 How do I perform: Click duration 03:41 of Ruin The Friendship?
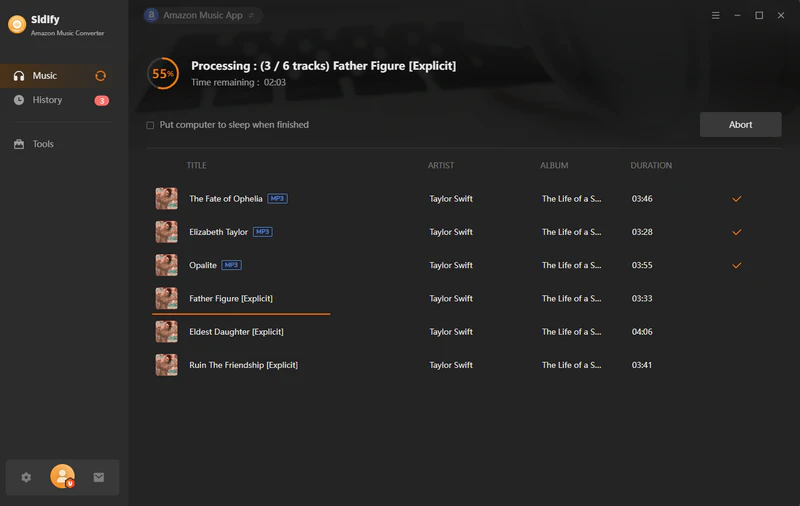pos(641,365)
